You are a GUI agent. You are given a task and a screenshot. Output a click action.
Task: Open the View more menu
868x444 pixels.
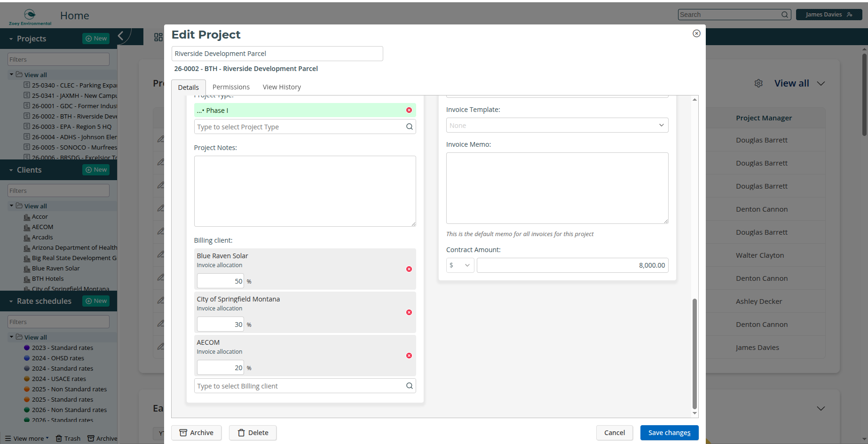click(x=27, y=438)
